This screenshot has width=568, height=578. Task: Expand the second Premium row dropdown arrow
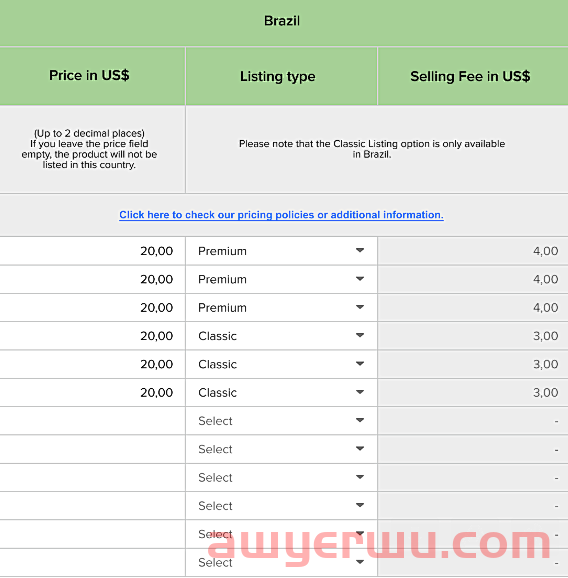click(360, 279)
